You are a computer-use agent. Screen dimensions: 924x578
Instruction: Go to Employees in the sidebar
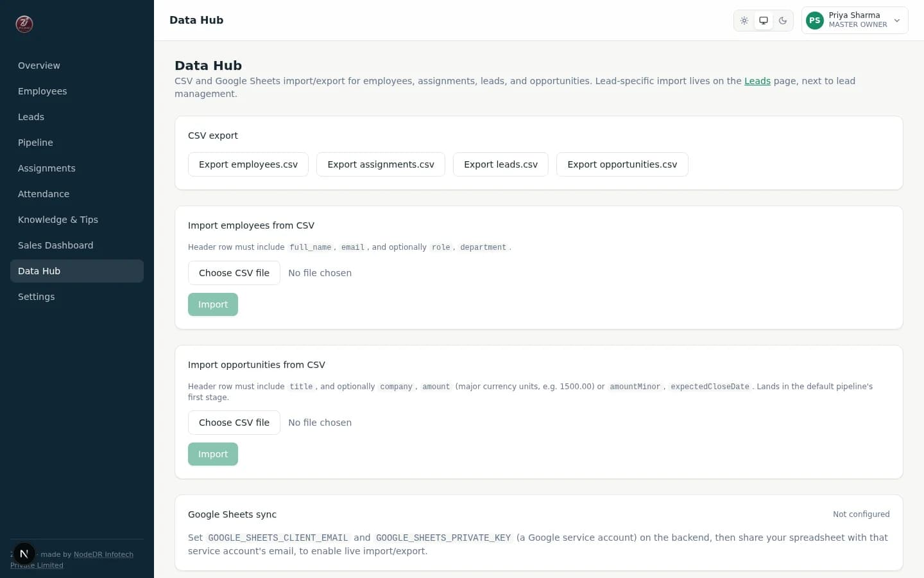77,91
